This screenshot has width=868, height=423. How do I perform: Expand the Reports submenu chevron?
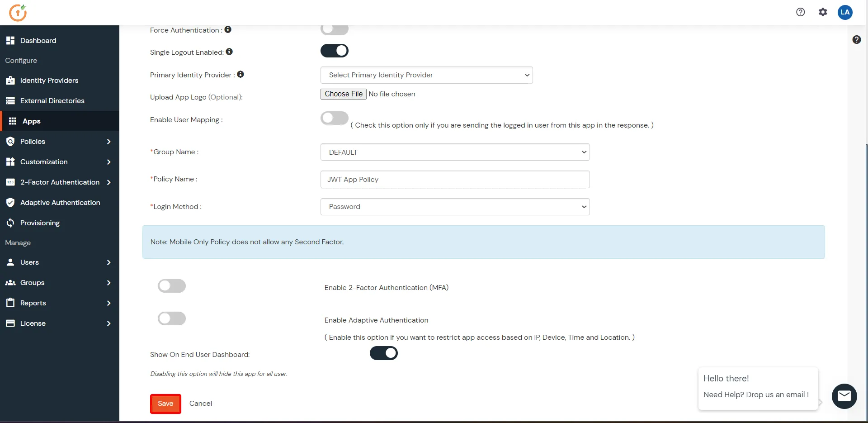(x=108, y=303)
